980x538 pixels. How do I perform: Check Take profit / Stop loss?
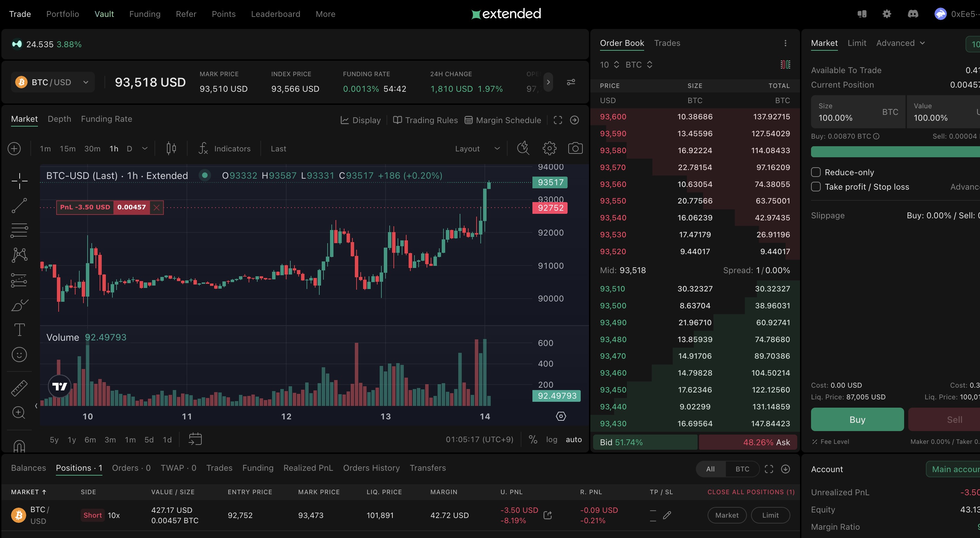click(816, 187)
